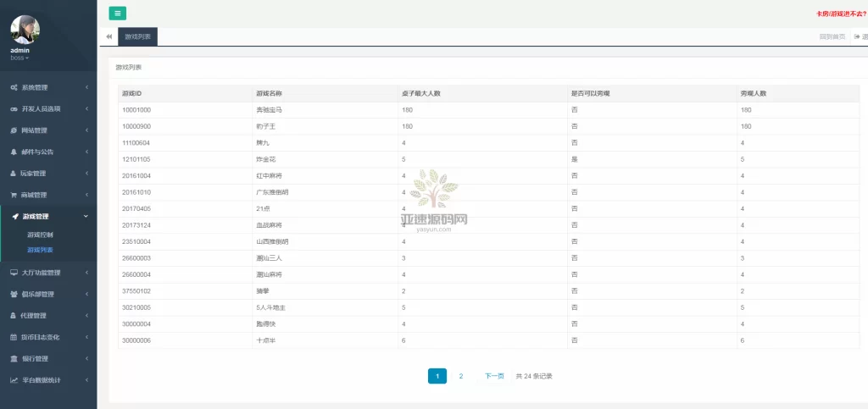Viewport: 868px width, 409px height.
Task: Click the 游戏管理 rocket icon
Action: (x=15, y=217)
